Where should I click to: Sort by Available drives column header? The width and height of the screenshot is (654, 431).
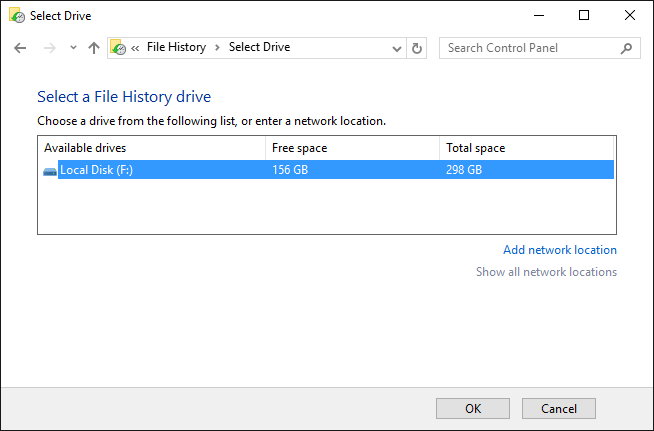pos(151,148)
